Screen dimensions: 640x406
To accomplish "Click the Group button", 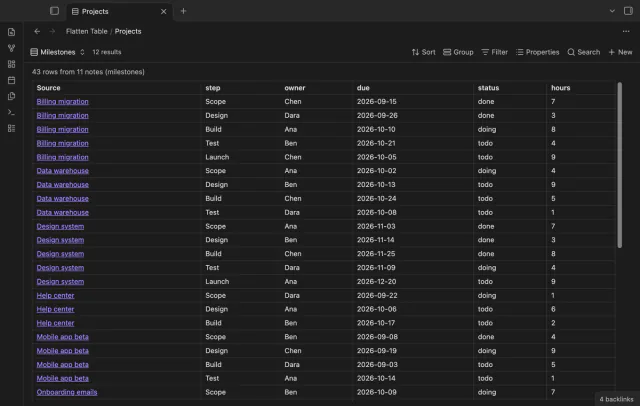I will coord(458,52).
